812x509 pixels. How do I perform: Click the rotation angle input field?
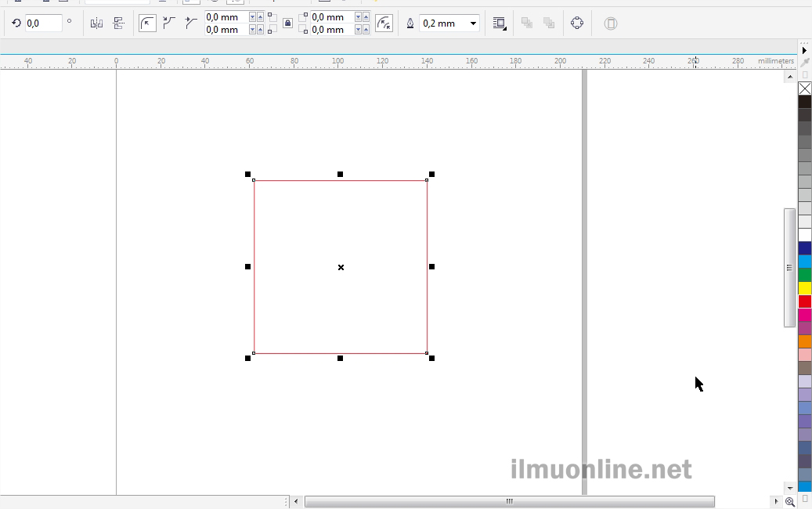point(43,23)
